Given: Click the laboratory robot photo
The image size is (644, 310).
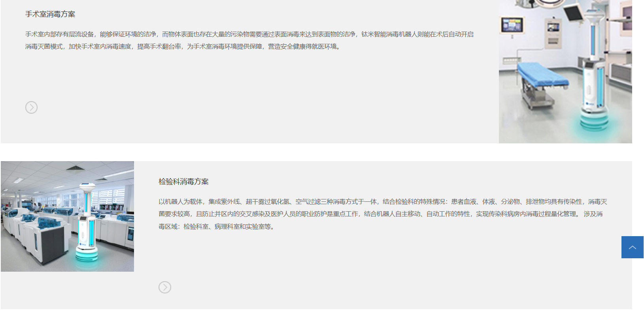Looking at the screenshot, I should pos(67,216).
